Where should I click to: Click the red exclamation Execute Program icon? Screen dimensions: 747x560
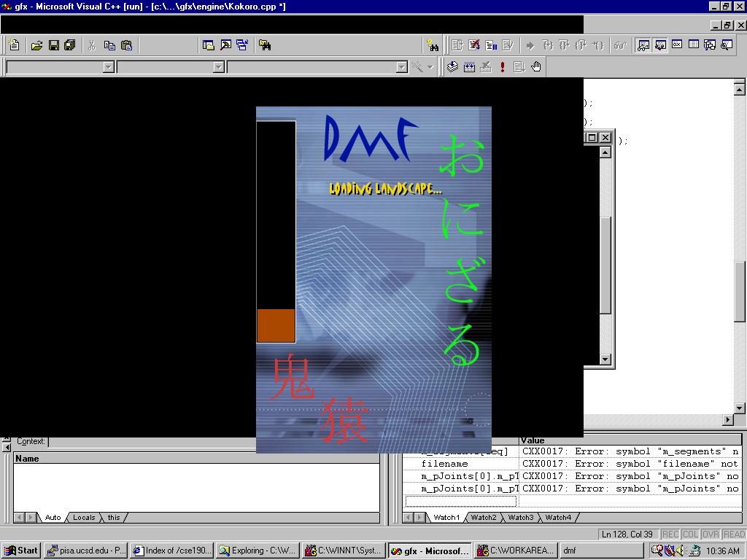point(503,67)
